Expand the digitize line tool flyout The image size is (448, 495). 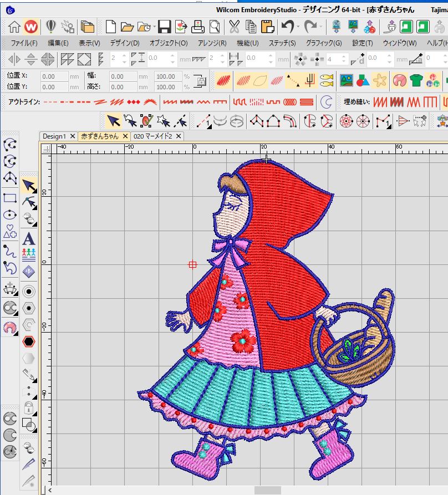click(x=208, y=127)
